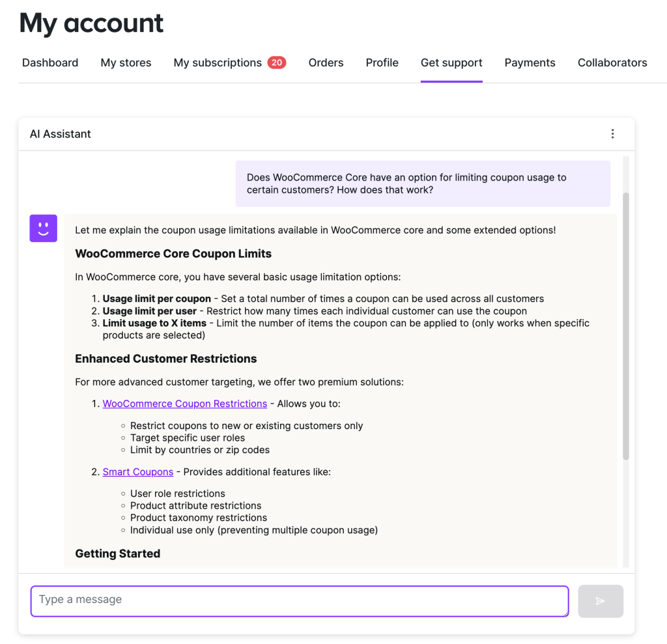Open the Orders tab
Viewport: 667px width, 644px height.
tap(326, 63)
